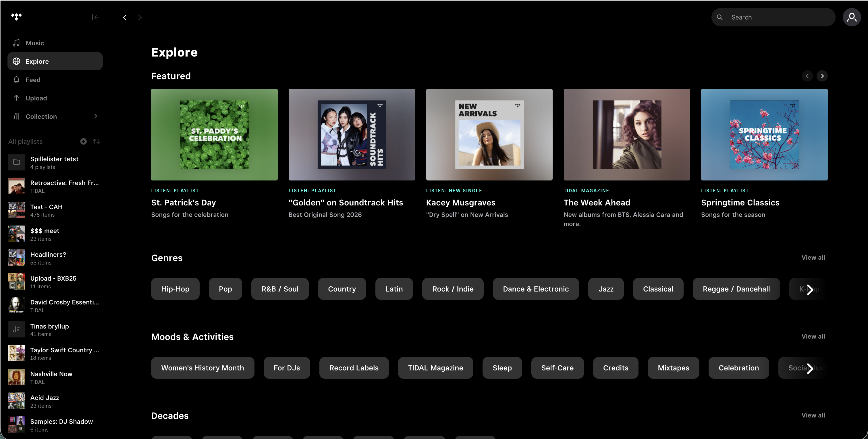Go back with the left arrow
The width and height of the screenshot is (868, 439).
pos(125,17)
